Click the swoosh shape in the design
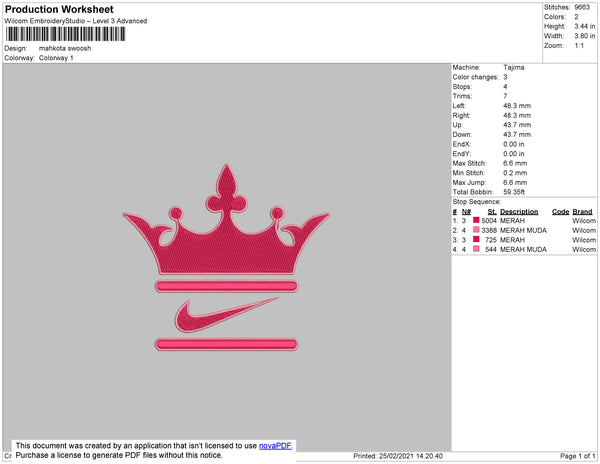 pyautogui.click(x=226, y=315)
